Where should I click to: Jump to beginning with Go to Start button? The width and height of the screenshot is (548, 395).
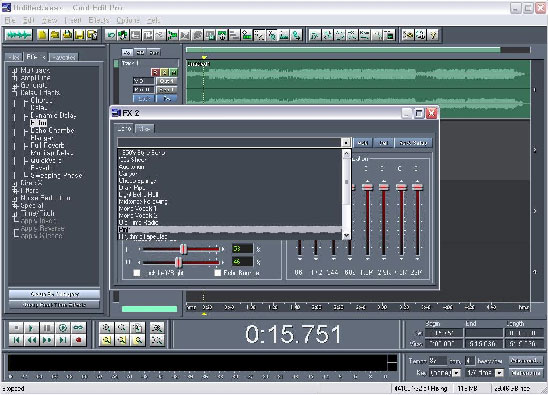point(16,340)
